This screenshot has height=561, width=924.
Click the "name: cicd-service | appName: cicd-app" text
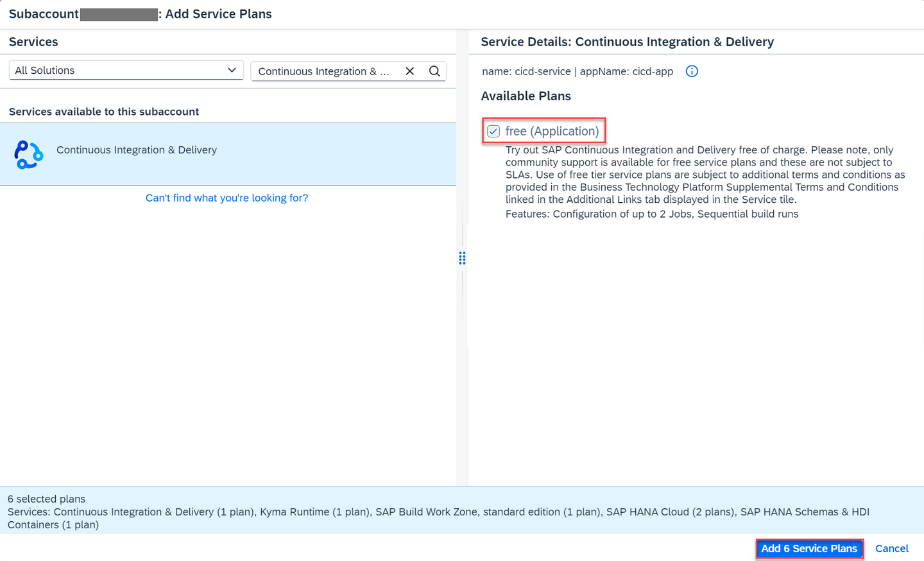(x=577, y=71)
